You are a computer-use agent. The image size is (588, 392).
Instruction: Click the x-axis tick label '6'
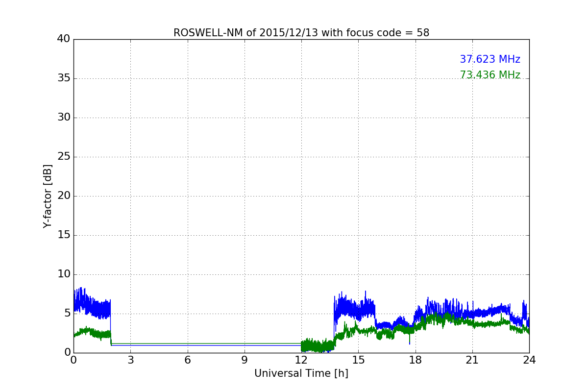pyautogui.click(x=188, y=360)
